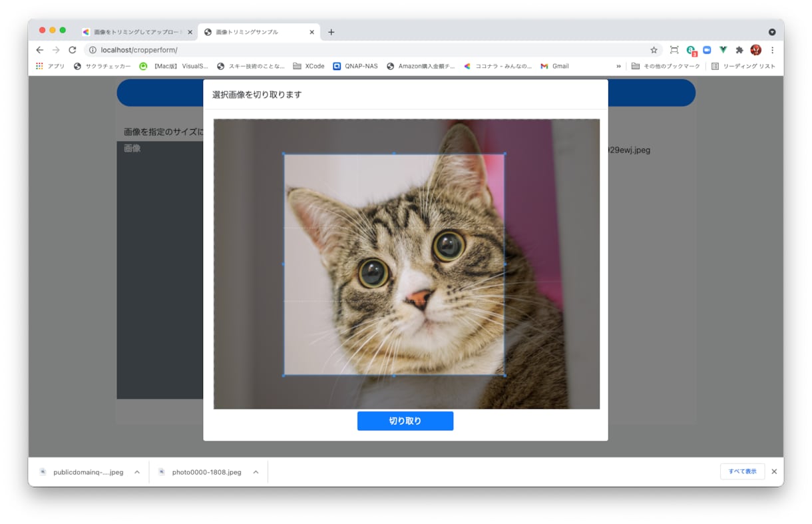
Task: Reload the current page
Action: 73,50
